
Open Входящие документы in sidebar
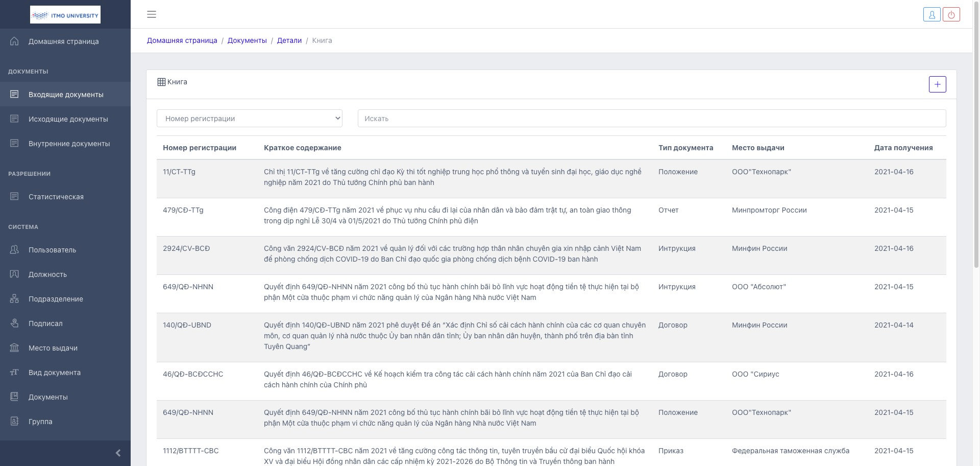pyautogui.click(x=66, y=95)
